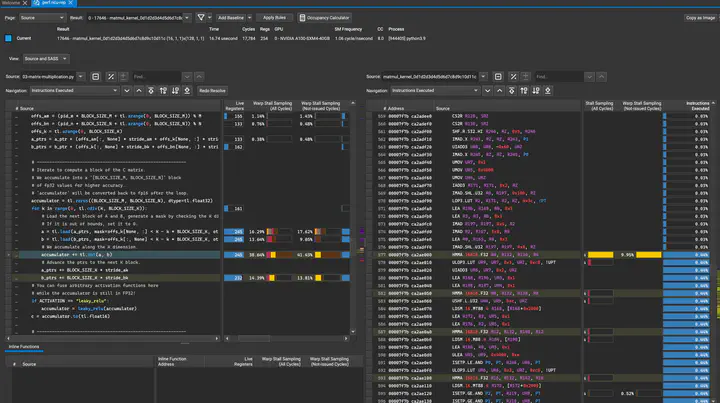This screenshot has width=720, height=403.
Task: Click down-sort jump icon in left Navigation toolbar
Action: pos(175,91)
